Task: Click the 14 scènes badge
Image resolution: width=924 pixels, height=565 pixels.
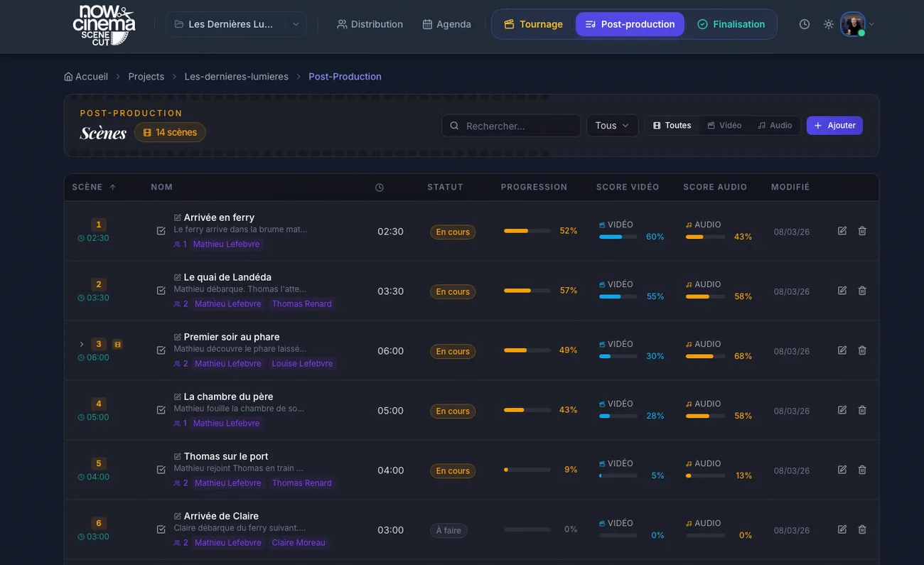Action: click(170, 132)
